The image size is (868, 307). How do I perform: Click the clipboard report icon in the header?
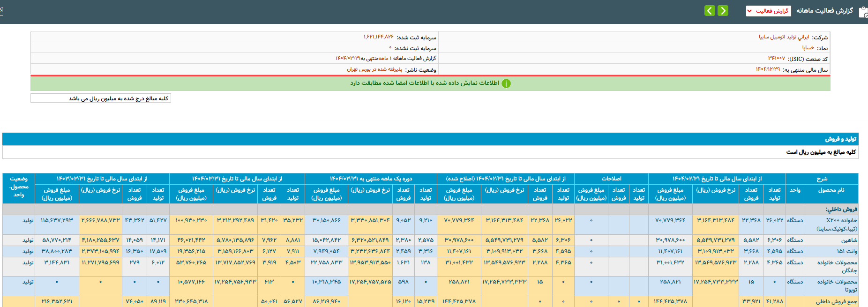[x=862, y=11]
